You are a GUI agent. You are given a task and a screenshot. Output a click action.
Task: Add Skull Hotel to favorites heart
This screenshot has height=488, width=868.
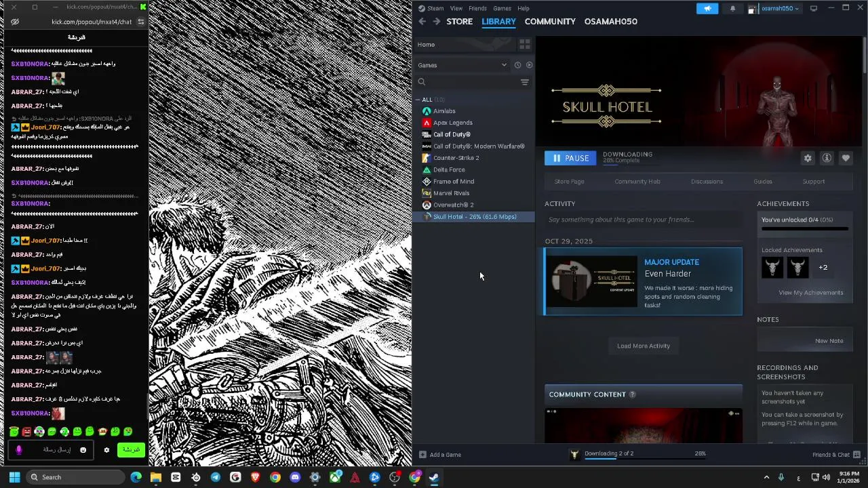tap(846, 158)
